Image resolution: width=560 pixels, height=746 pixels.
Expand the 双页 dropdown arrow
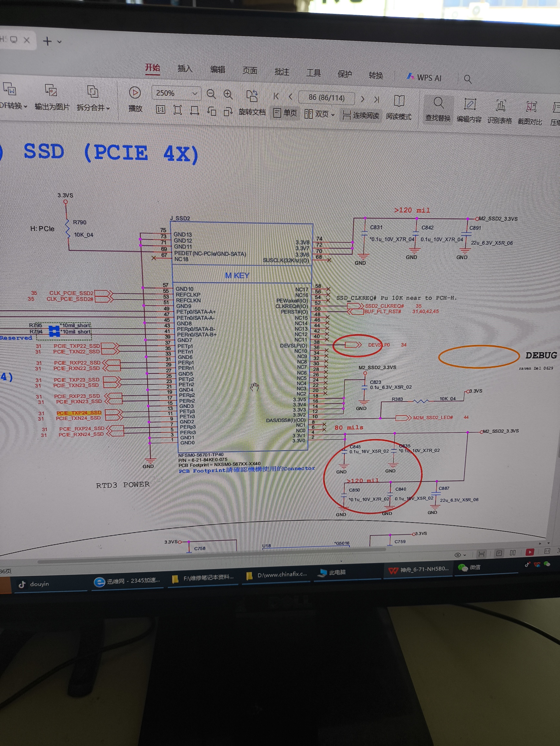333,115
